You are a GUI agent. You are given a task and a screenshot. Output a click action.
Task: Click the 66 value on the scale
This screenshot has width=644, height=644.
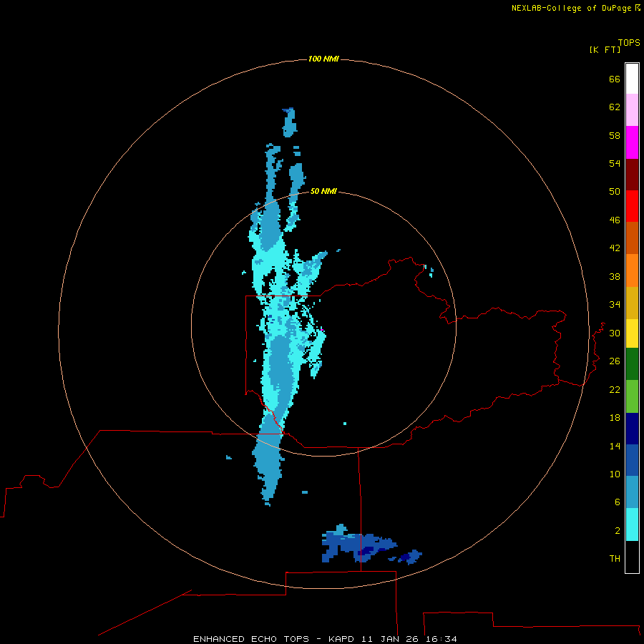coord(615,79)
